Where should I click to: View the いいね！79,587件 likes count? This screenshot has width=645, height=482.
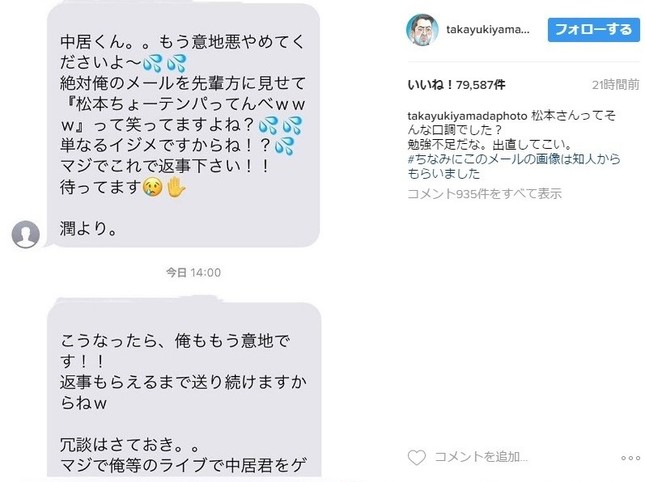pyautogui.click(x=456, y=85)
